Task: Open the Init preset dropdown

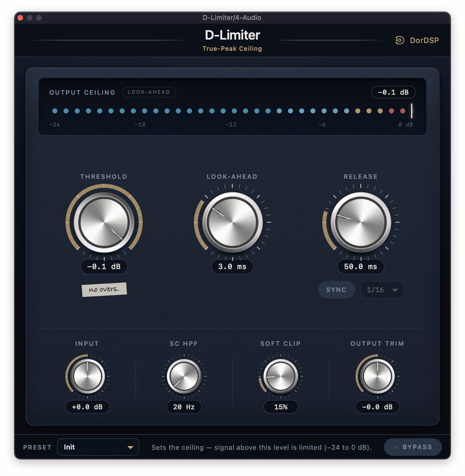Action: [98, 447]
